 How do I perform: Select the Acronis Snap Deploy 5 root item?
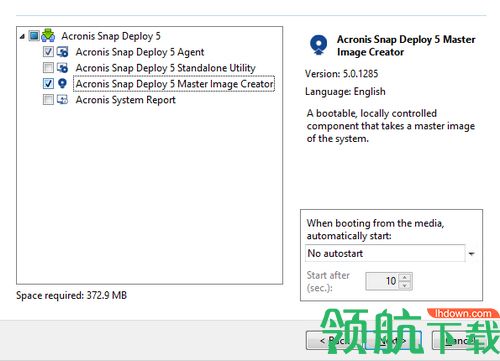pos(111,36)
